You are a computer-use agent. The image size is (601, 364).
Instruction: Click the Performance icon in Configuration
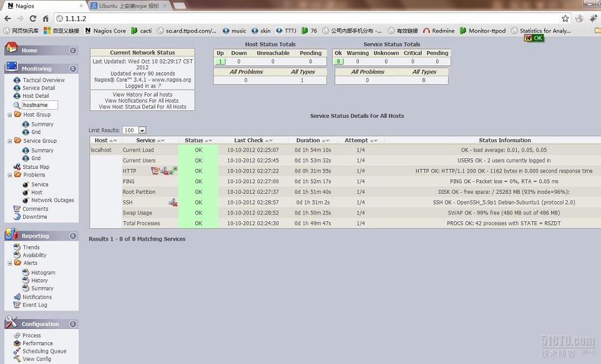[17, 343]
